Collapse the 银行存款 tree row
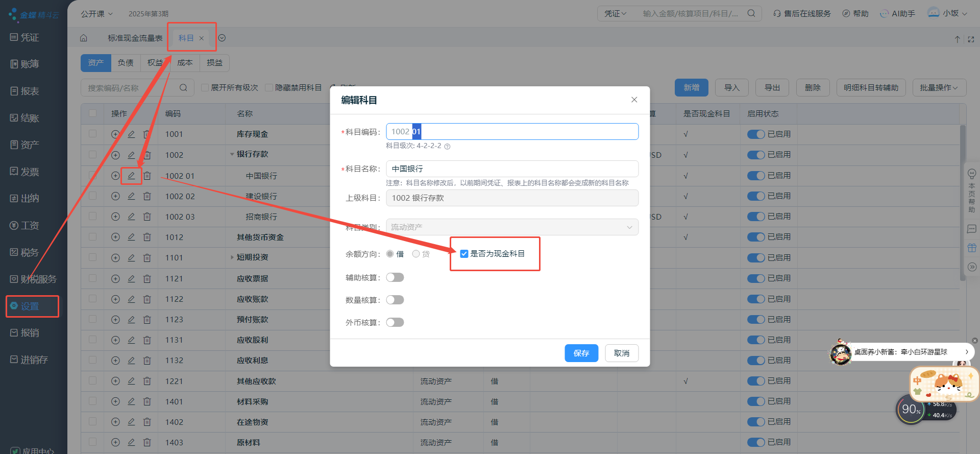The image size is (980, 454). [x=232, y=154]
